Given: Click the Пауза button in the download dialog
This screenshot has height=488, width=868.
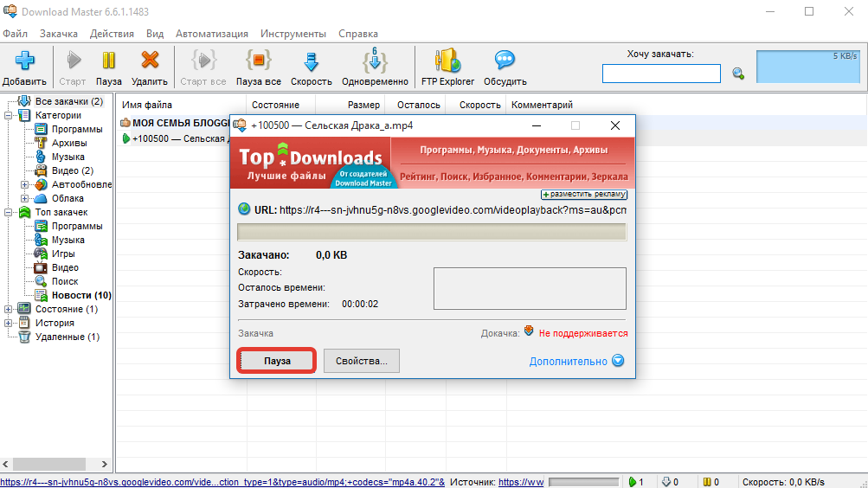Looking at the screenshot, I should [x=277, y=361].
